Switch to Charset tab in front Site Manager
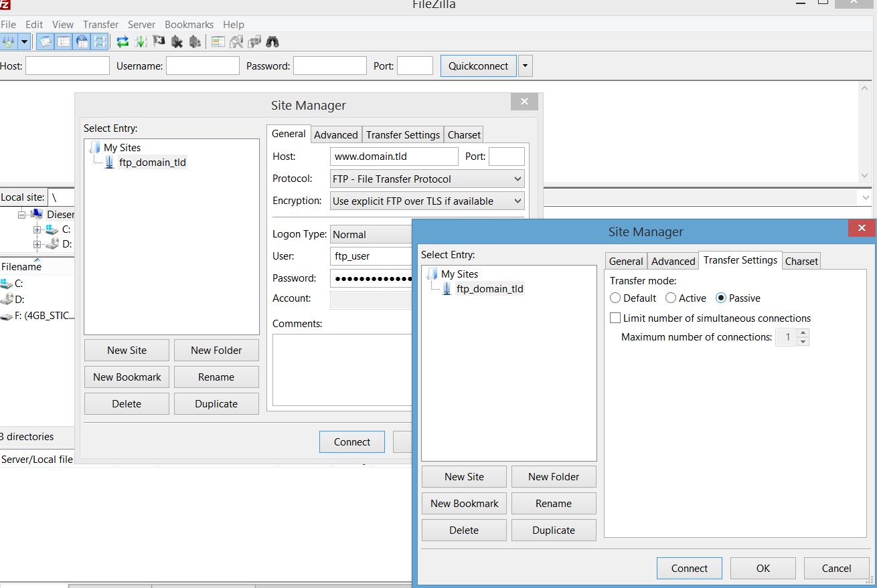The image size is (877, 588). click(x=801, y=262)
